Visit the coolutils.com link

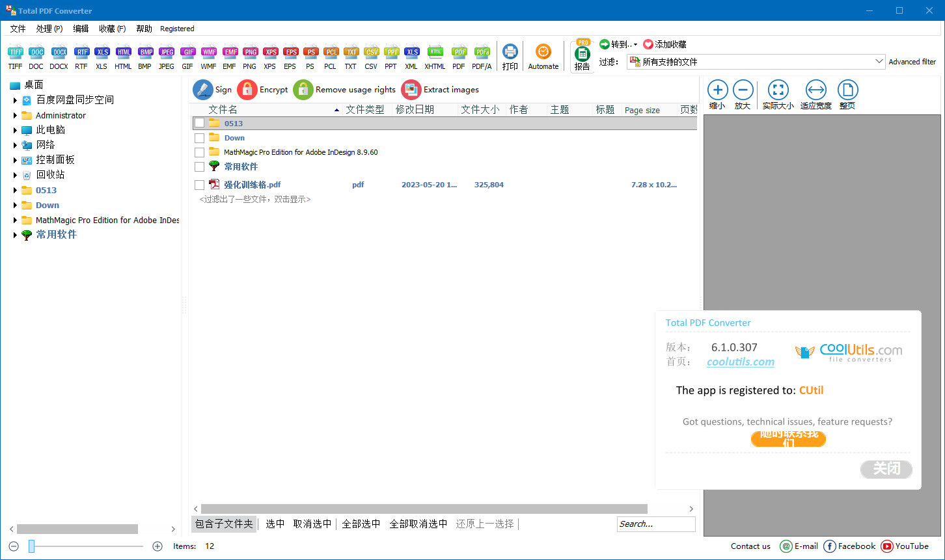tap(740, 362)
